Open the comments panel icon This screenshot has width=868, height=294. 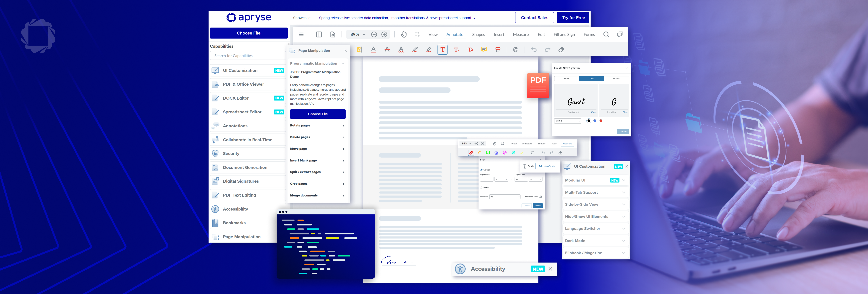[620, 34]
